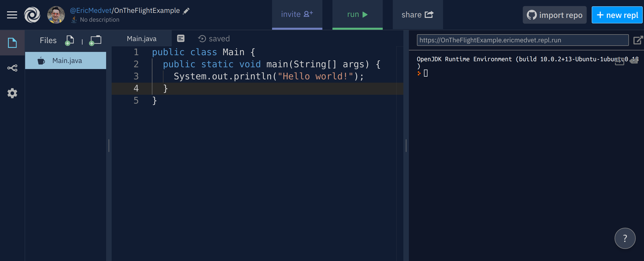
Task: Open the version history icon next to saved
Action: coord(202,38)
